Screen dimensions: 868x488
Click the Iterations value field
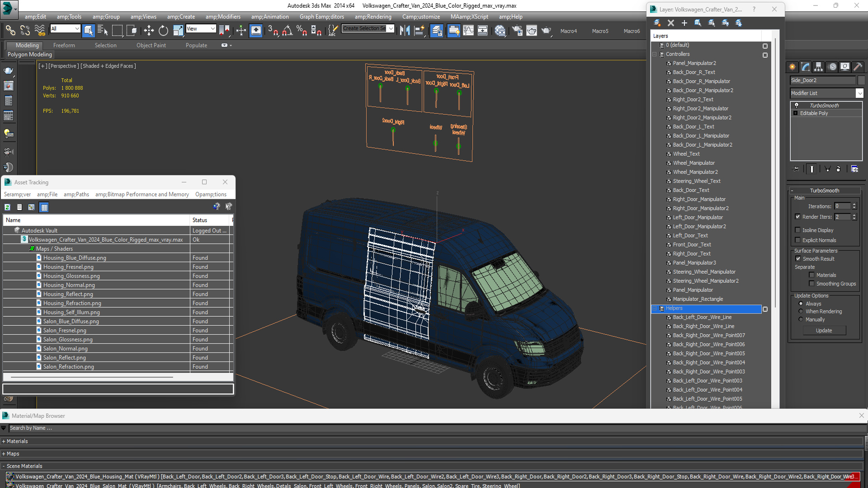click(x=842, y=206)
